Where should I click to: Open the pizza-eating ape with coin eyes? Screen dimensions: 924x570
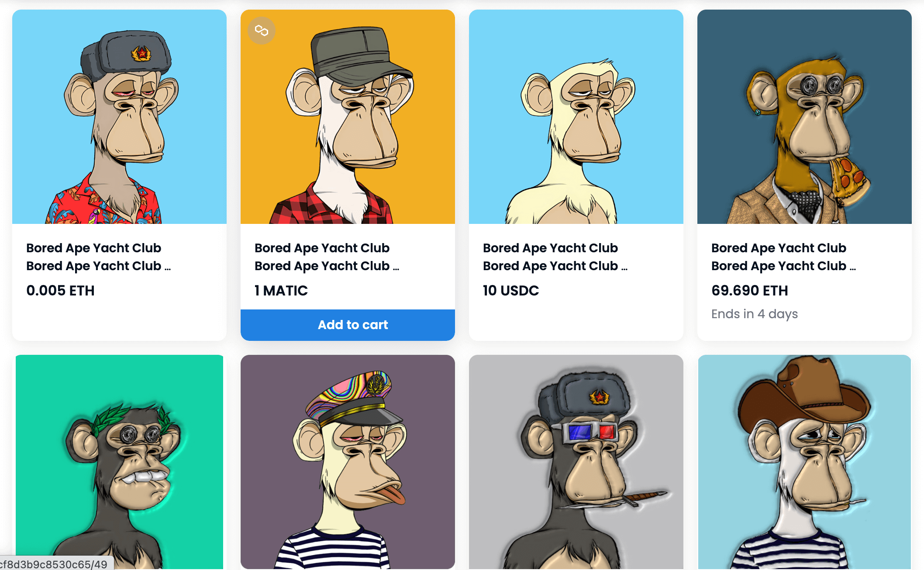pos(804,117)
